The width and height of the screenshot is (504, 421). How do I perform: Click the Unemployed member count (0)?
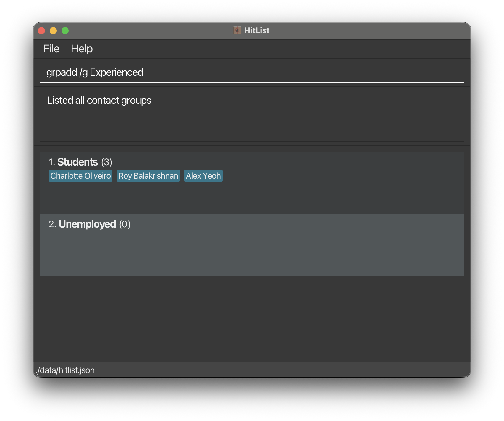point(125,224)
